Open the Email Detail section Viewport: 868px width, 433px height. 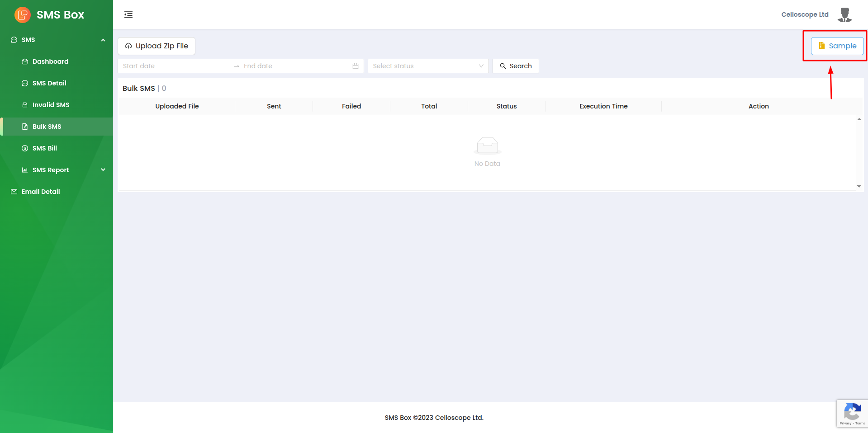coord(41,192)
